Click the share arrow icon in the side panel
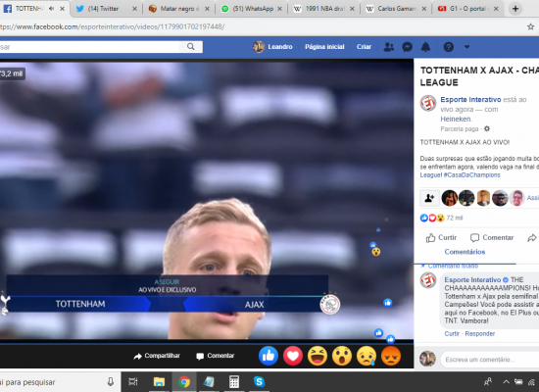Screen dimensions: 539x392 coord(532,237)
